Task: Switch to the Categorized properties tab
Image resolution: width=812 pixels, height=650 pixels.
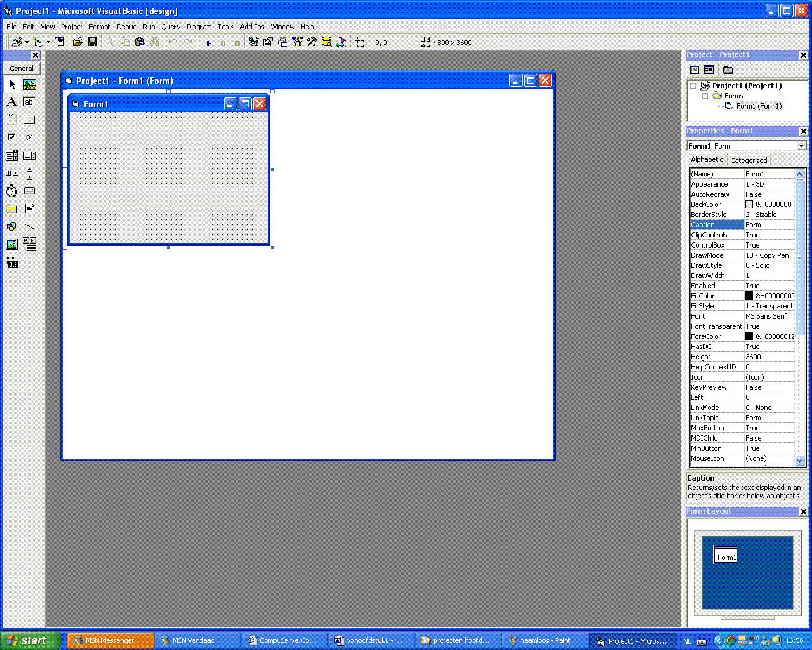Action: click(x=749, y=161)
